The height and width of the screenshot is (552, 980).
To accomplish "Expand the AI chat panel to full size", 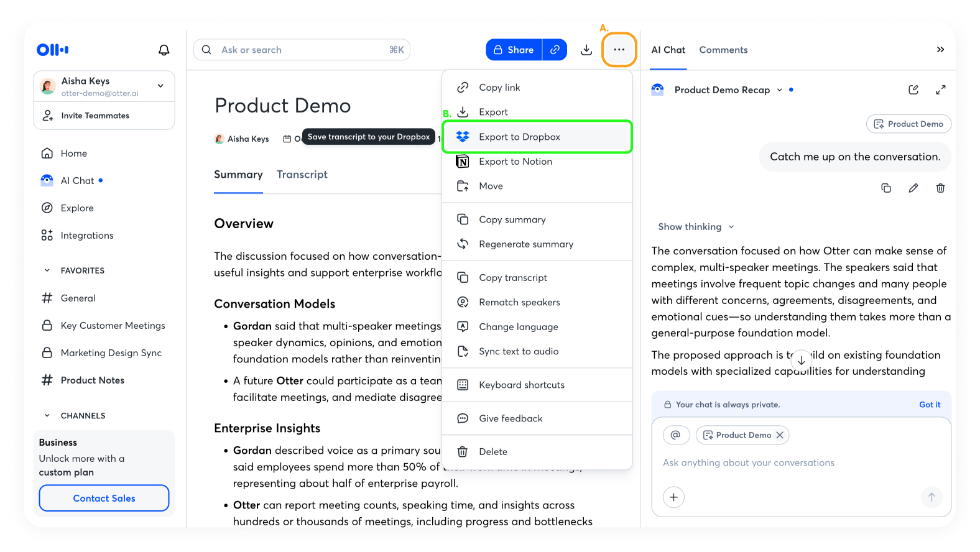I will 941,90.
